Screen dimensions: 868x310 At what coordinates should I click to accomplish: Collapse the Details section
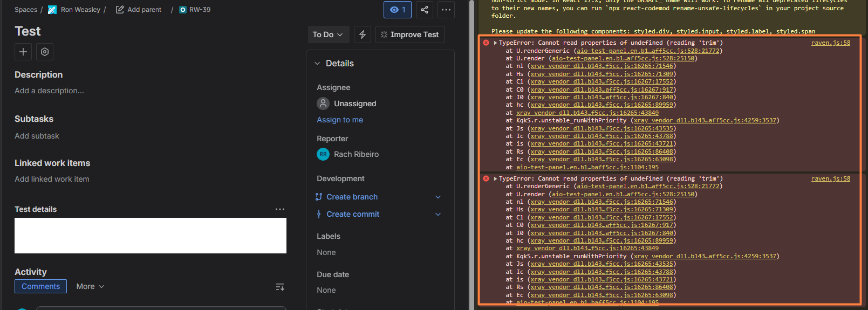click(317, 64)
